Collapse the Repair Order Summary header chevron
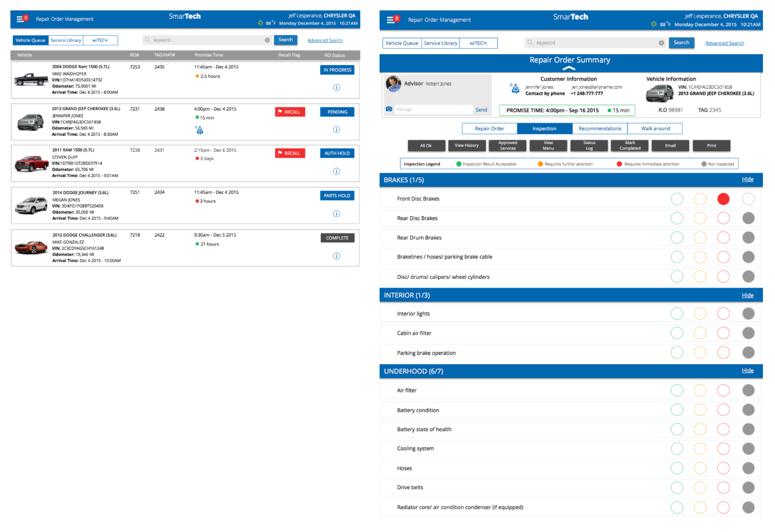 569,68
